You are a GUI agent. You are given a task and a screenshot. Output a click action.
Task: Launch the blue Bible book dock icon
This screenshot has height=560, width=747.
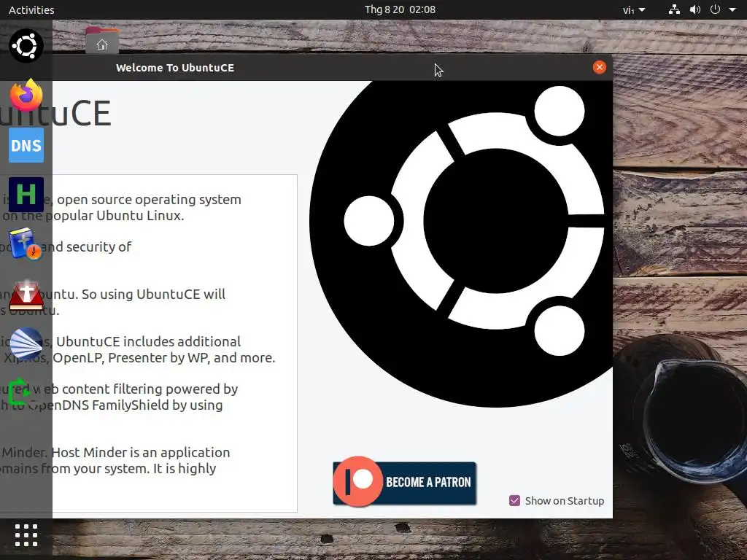point(26,244)
